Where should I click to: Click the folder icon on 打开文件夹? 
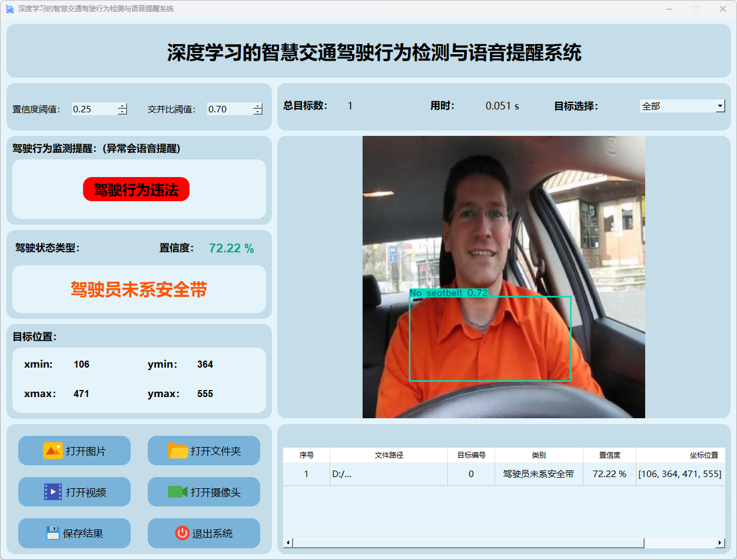click(178, 451)
